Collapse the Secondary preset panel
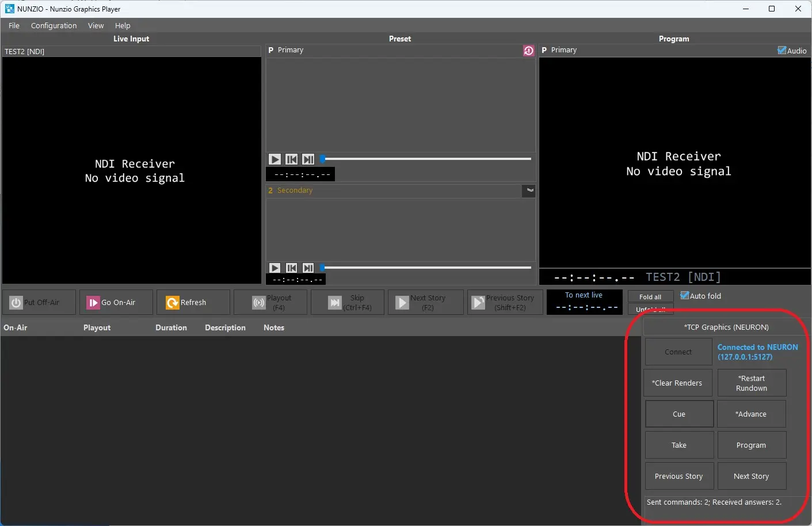The width and height of the screenshot is (812, 526). (x=529, y=190)
